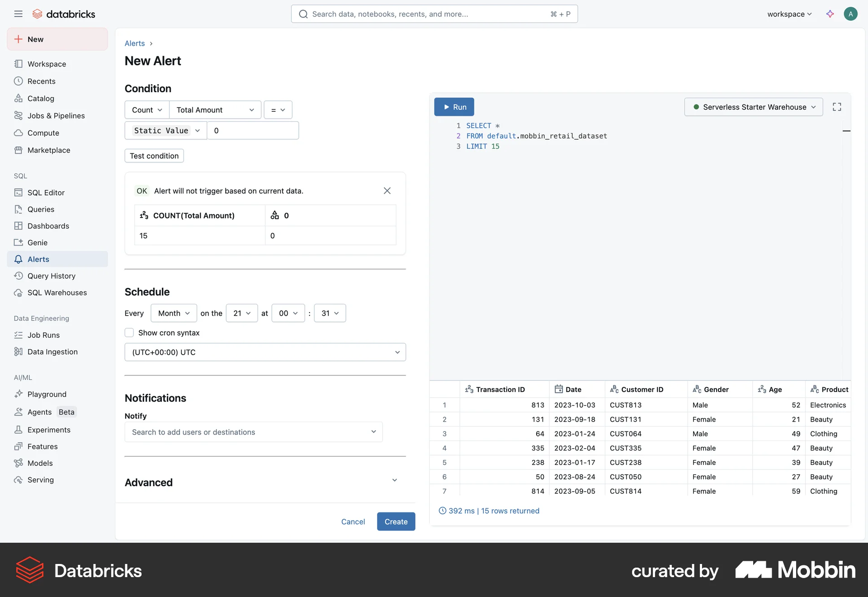Open the Serverless Starter Warehouse selector

point(753,107)
